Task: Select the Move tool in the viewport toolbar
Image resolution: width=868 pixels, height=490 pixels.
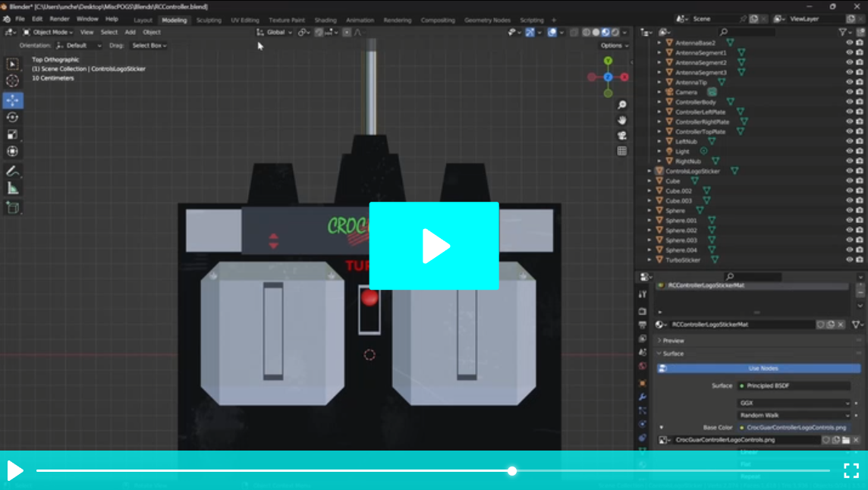Action: pyautogui.click(x=11, y=99)
